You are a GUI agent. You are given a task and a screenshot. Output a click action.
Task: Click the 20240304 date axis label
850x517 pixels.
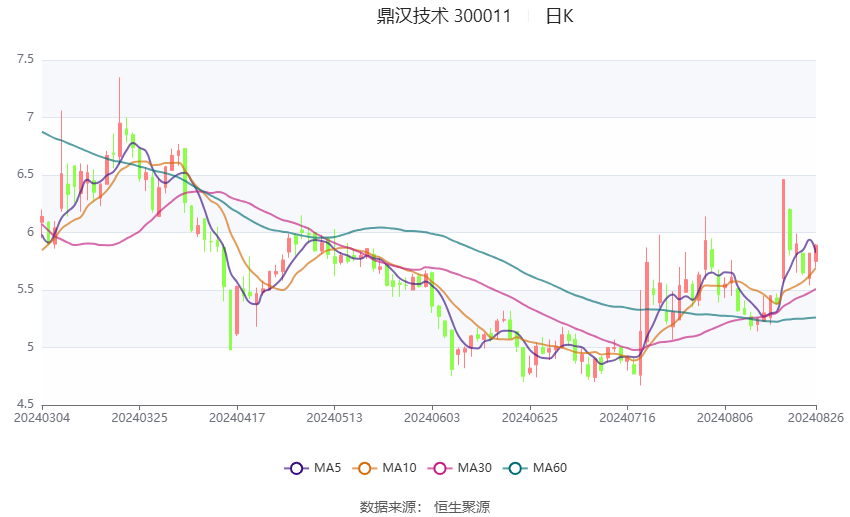[x=42, y=418]
